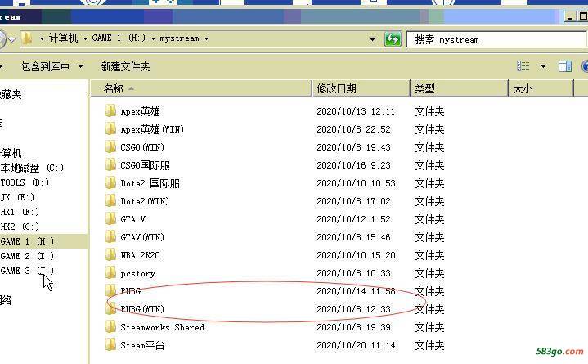Select the pcstory folder icon
Screen dimensions: 588x364
110,273
